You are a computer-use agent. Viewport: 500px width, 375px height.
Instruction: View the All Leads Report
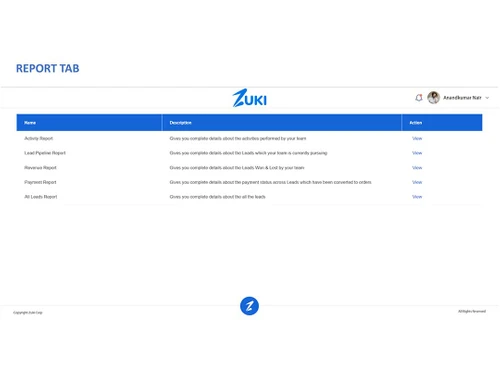(x=417, y=197)
